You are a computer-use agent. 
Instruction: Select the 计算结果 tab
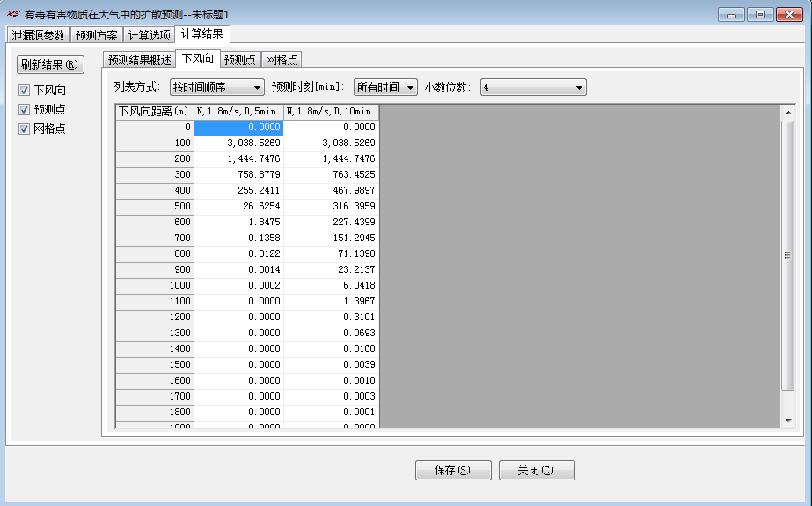point(202,33)
